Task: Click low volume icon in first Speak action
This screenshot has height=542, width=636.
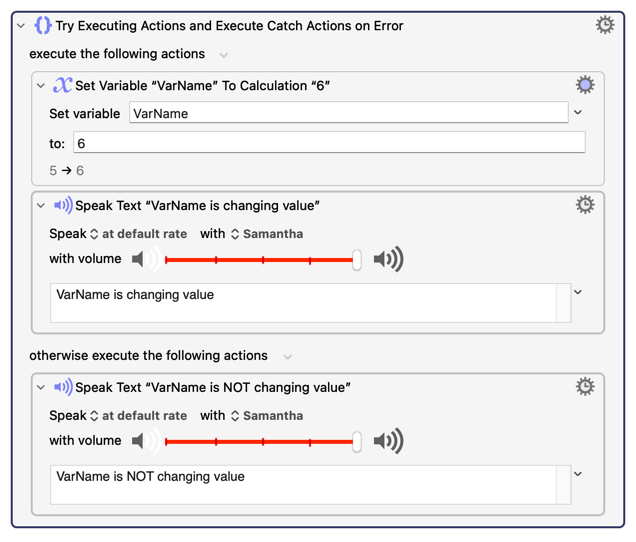Action: click(x=145, y=259)
